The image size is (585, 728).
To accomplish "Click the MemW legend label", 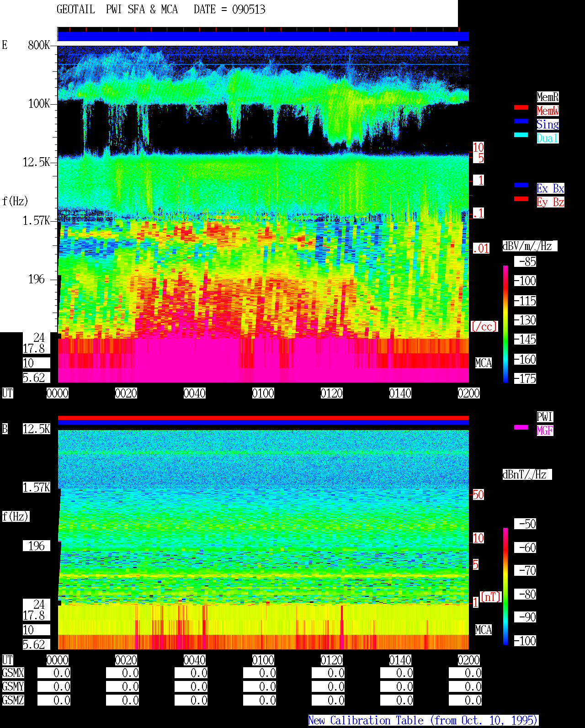I will click(x=548, y=111).
